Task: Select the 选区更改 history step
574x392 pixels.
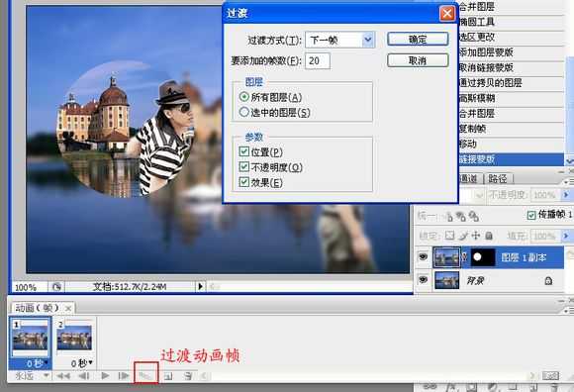Action: (511, 37)
